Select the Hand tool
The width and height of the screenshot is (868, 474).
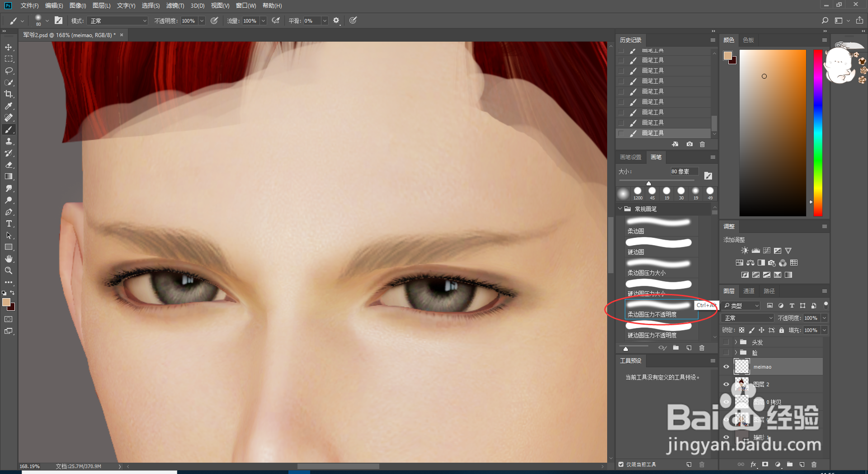pos(9,259)
